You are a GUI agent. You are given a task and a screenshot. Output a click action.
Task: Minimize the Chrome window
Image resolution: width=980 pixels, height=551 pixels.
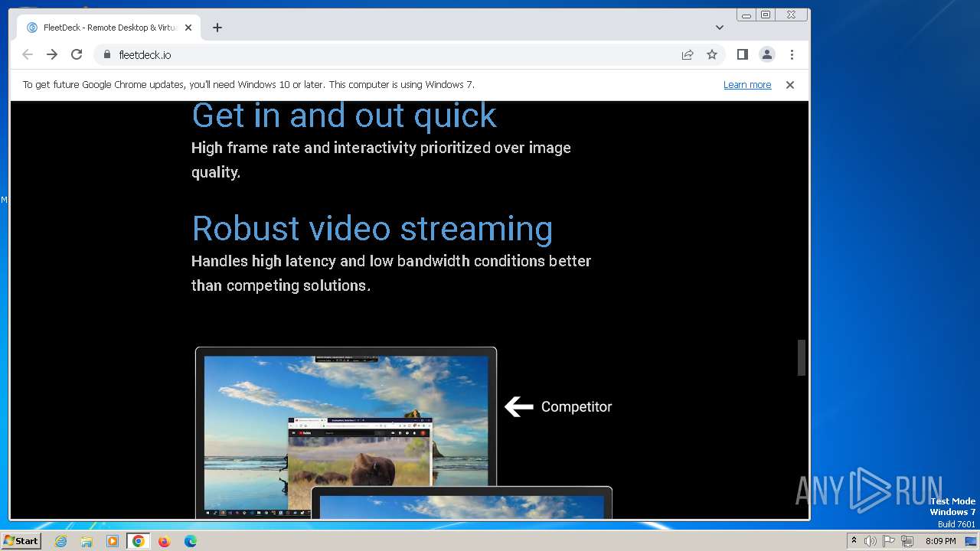pos(746,15)
